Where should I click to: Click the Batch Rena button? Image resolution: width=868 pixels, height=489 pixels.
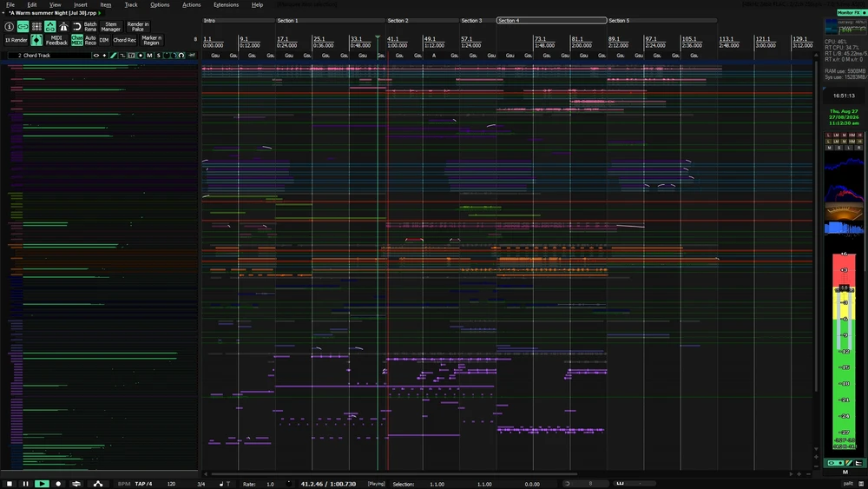tap(90, 26)
